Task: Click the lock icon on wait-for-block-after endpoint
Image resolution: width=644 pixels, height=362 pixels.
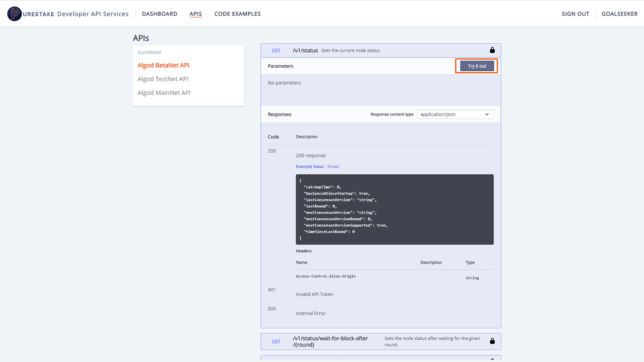Action: pos(492,341)
